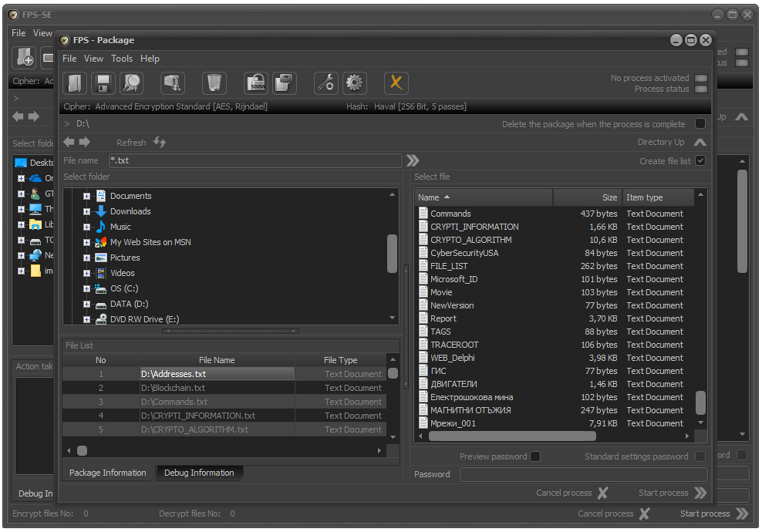This screenshot has height=532, width=762.
Task: Click the wrench and gear tools icon
Action: click(326, 82)
